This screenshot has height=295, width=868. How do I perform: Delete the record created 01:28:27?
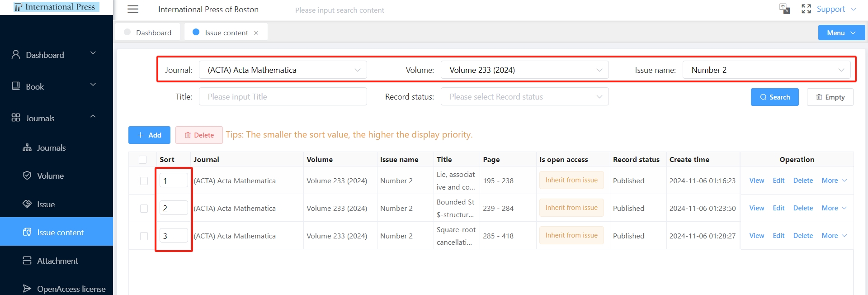[803, 236]
